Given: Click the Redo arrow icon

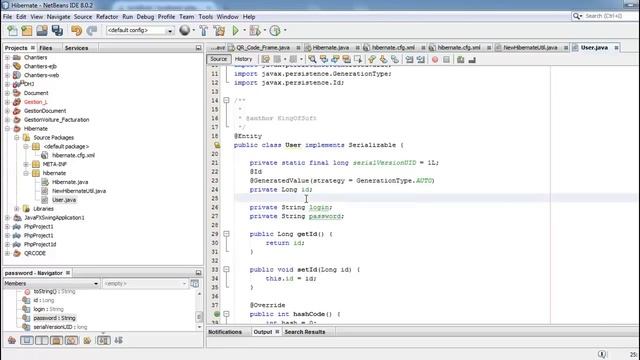Looking at the screenshot, I should (91, 31).
